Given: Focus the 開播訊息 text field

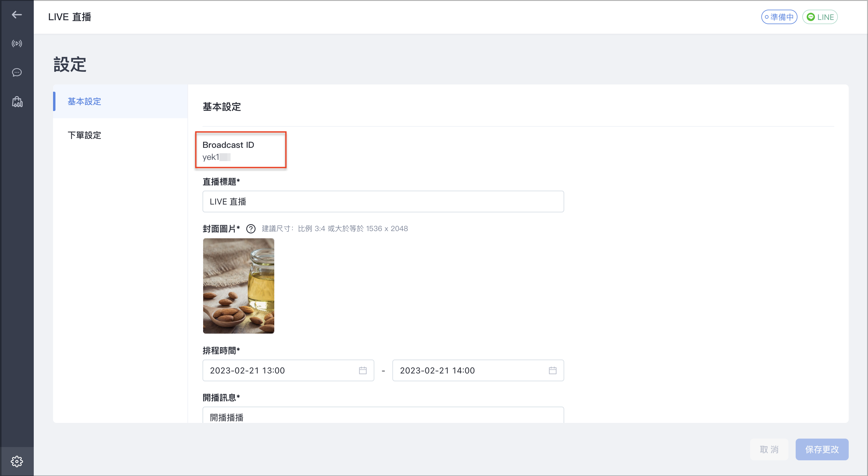Looking at the screenshot, I should click(383, 415).
